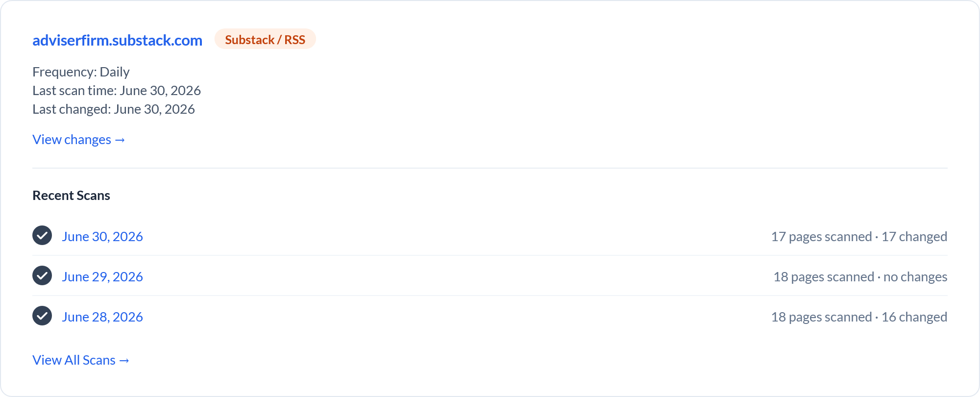Click the Recent Scans heading
Screen dimensions: 980x397
[71, 196]
